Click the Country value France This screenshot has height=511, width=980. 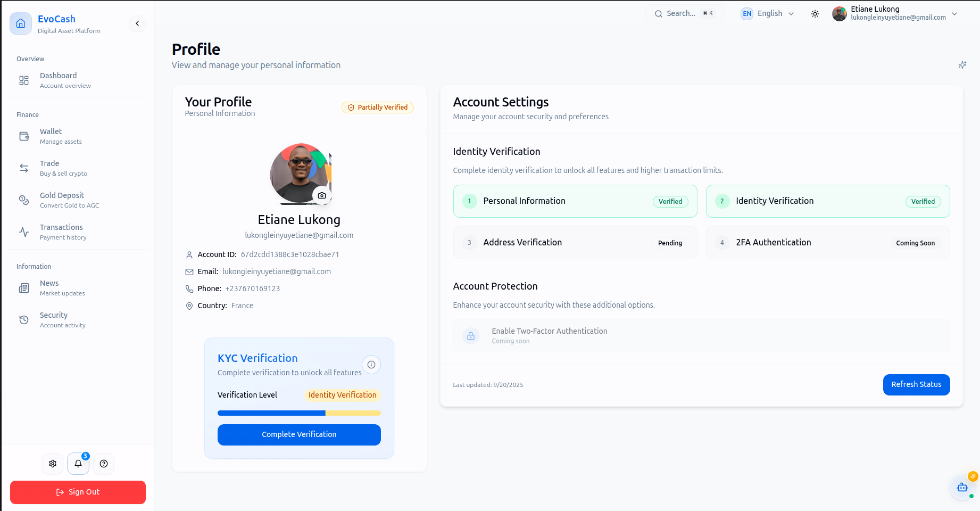click(x=242, y=306)
